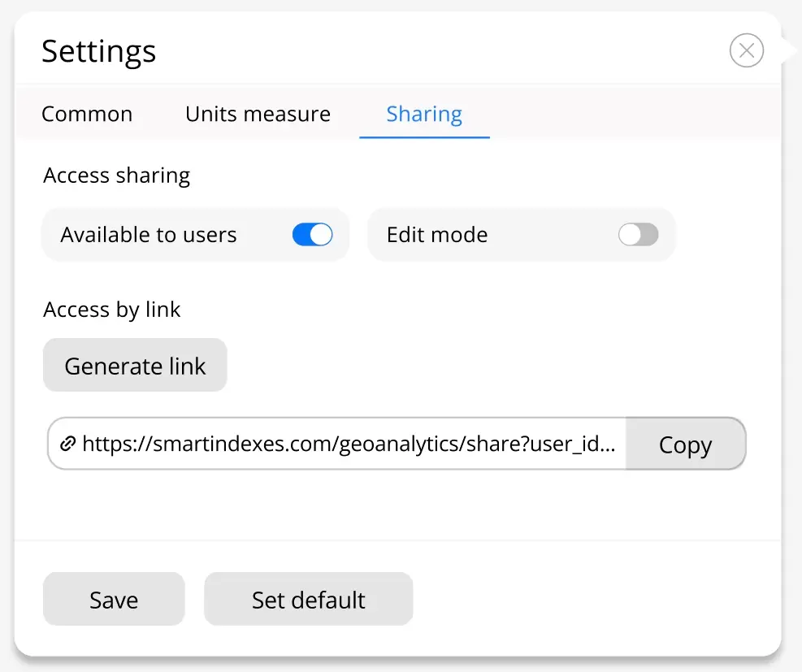This screenshot has width=802, height=672.
Task: Copy the share link
Action: (685, 444)
